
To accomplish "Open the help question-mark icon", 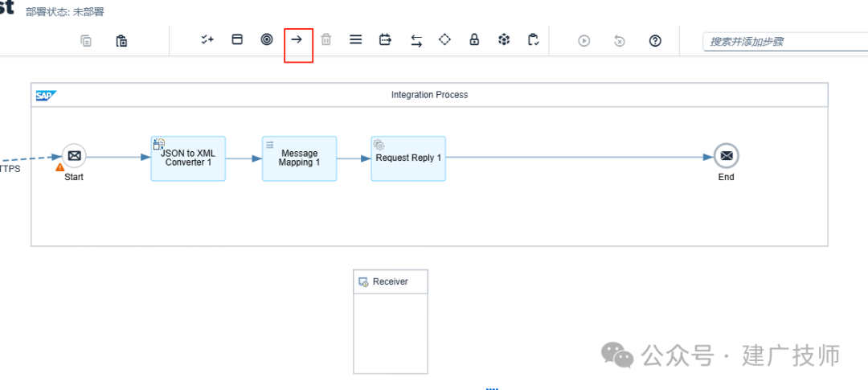I will click(x=656, y=40).
